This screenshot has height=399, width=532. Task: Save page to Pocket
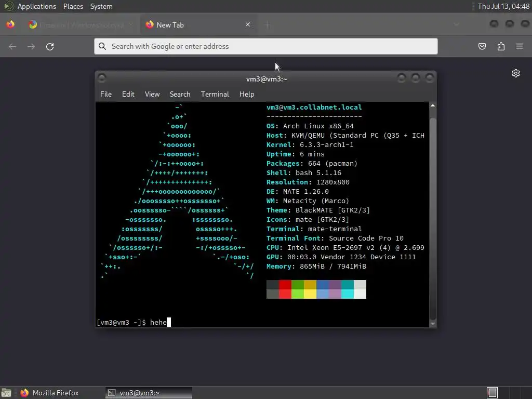[482, 46]
